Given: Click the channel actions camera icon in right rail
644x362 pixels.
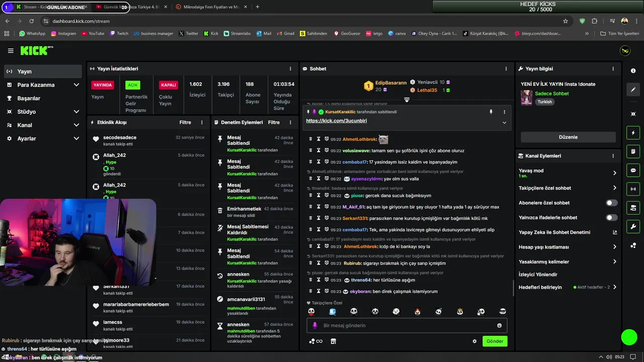Looking at the screenshot, I should pyautogui.click(x=633, y=208).
